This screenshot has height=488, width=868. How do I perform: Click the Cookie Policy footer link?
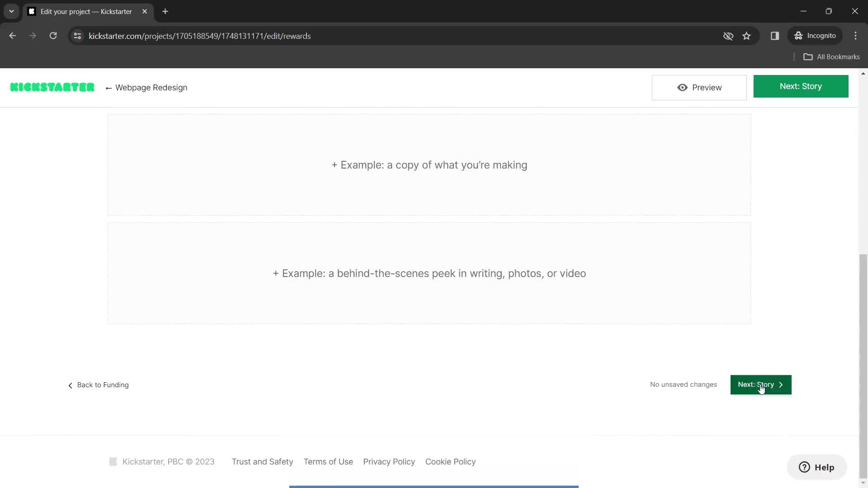[451, 461]
